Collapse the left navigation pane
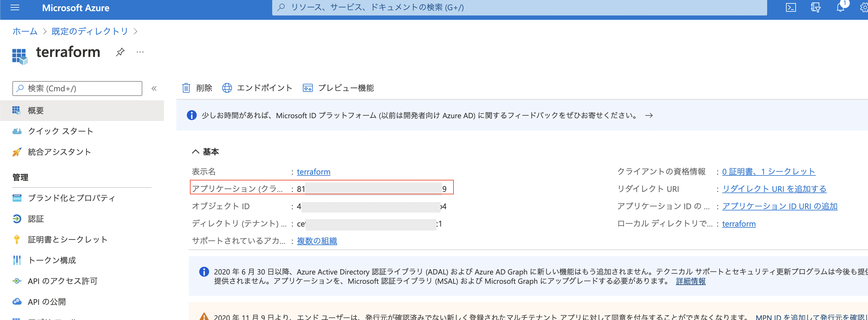This screenshot has width=868, height=320. point(154,89)
